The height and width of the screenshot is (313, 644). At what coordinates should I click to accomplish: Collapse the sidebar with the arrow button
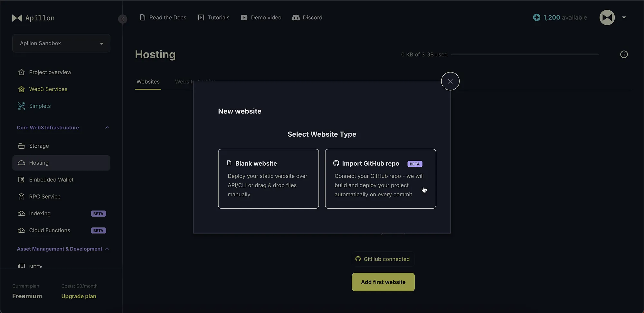pos(123,19)
